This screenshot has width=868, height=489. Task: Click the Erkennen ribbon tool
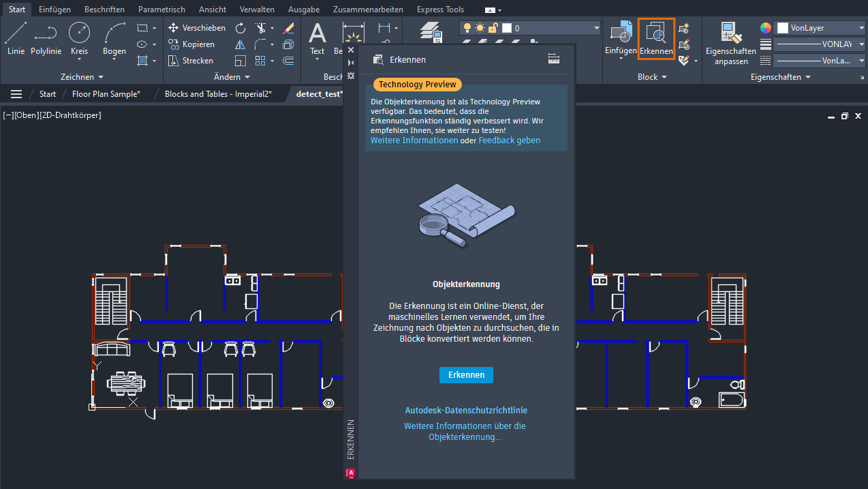pos(656,39)
